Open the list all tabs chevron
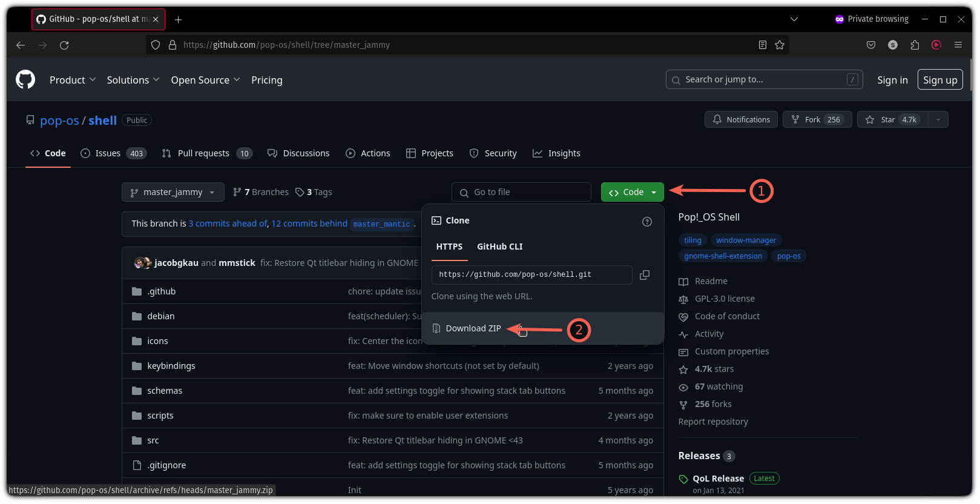Image resolution: width=980 pixels, height=504 pixels. coord(794,19)
